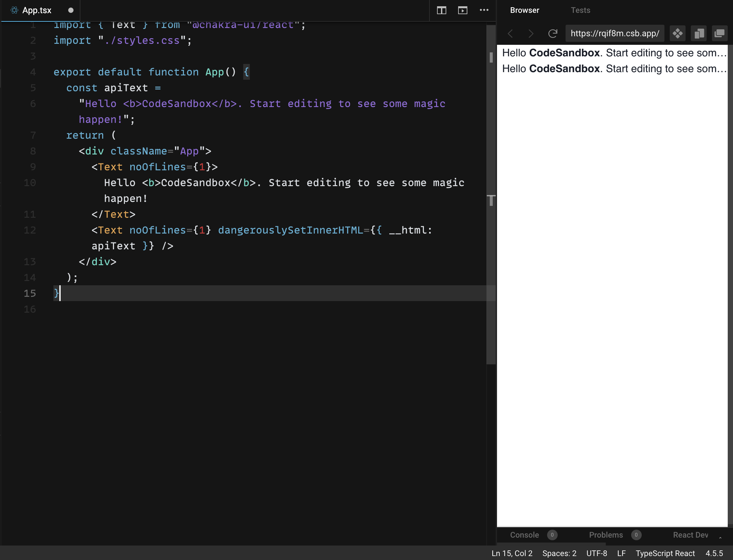Select the Browser tab

pos(524,10)
